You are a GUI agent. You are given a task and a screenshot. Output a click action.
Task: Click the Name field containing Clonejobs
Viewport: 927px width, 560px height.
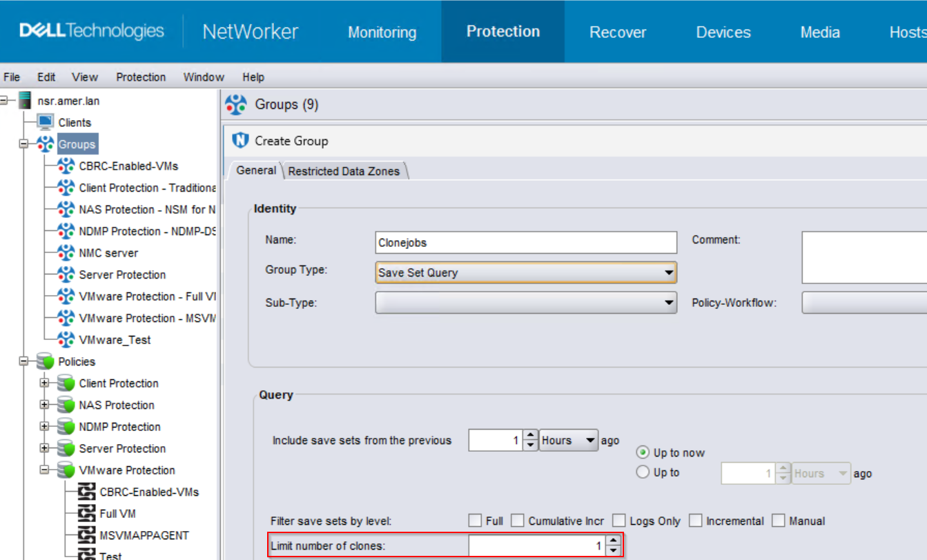point(526,242)
